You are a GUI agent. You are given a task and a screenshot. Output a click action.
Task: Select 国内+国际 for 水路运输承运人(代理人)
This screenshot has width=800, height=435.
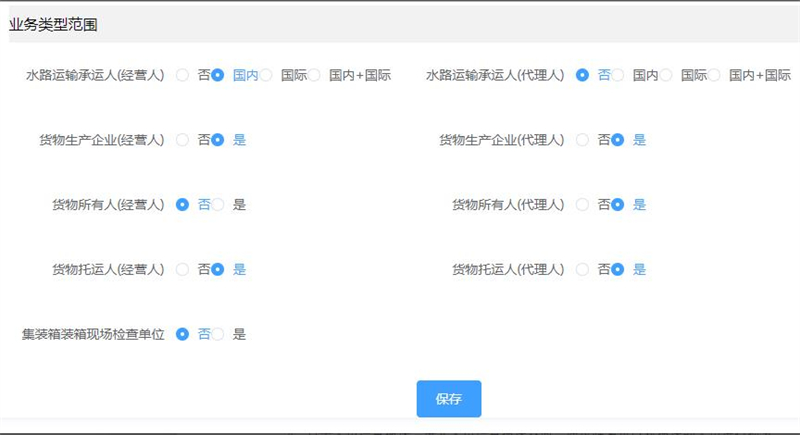(x=714, y=75)
